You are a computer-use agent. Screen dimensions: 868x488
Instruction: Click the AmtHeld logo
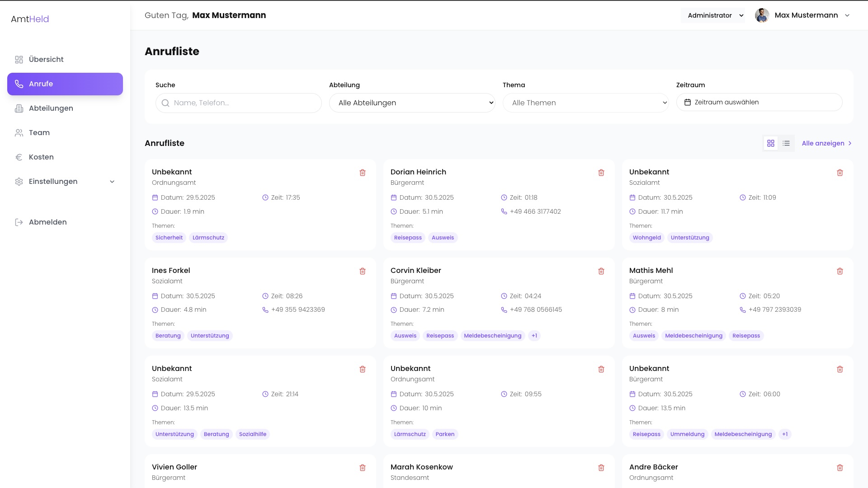(30, 19)
